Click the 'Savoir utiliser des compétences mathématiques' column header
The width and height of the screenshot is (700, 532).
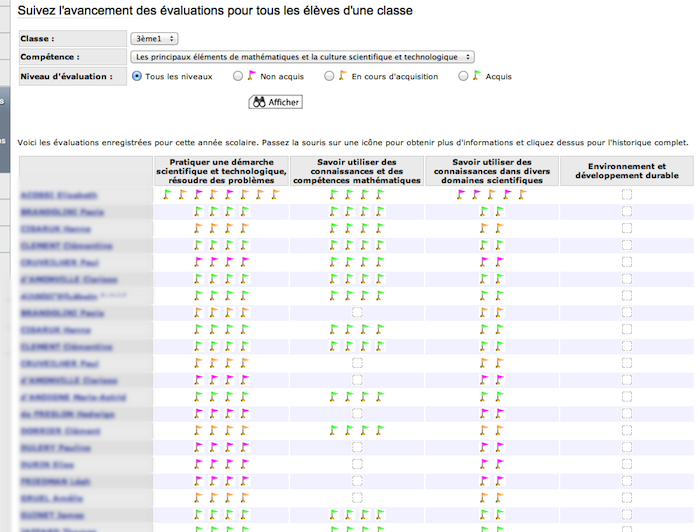click(x=357, y=171)
